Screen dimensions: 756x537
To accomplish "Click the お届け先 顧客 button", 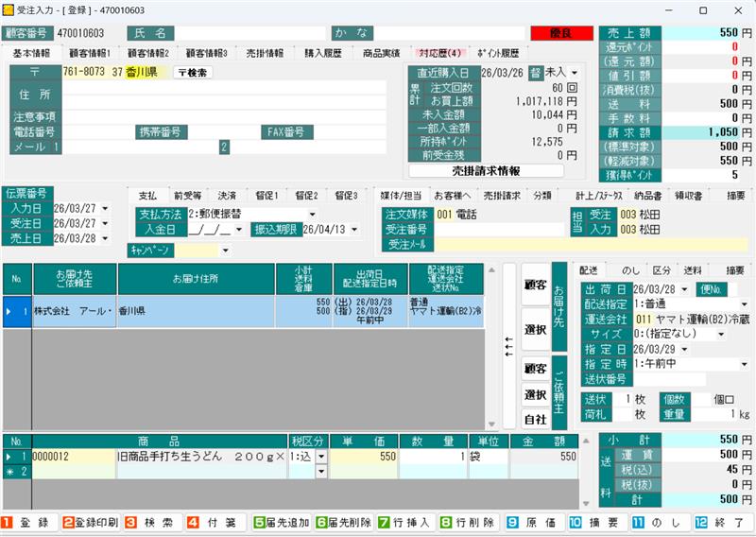I will pos(535,285).
